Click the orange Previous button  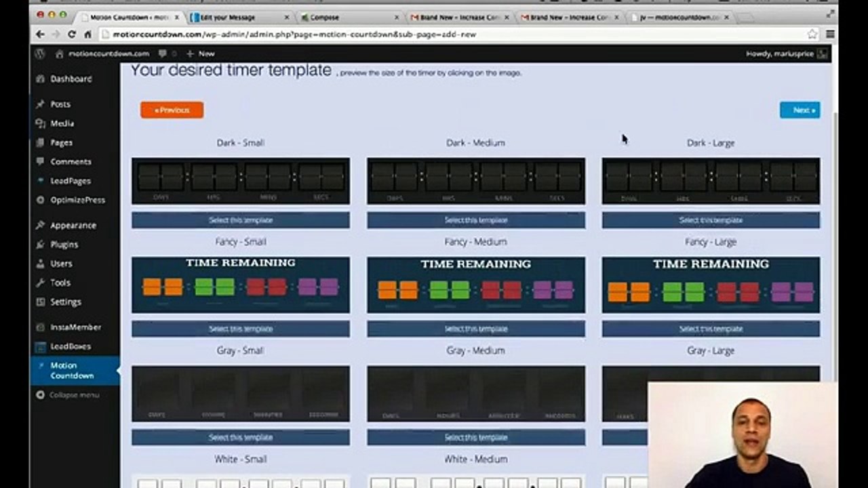coord(172,110)
